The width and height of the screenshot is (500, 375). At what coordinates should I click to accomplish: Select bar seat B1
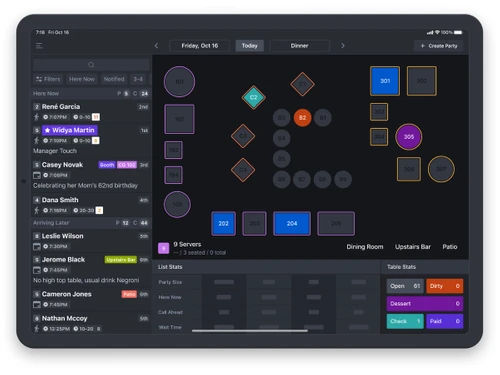point(323,118)
